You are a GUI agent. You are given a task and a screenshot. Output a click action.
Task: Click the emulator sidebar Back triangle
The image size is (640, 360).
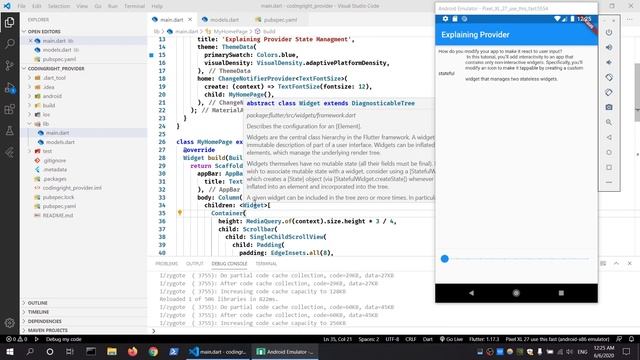pyautogui.click(x=609, y=137)
